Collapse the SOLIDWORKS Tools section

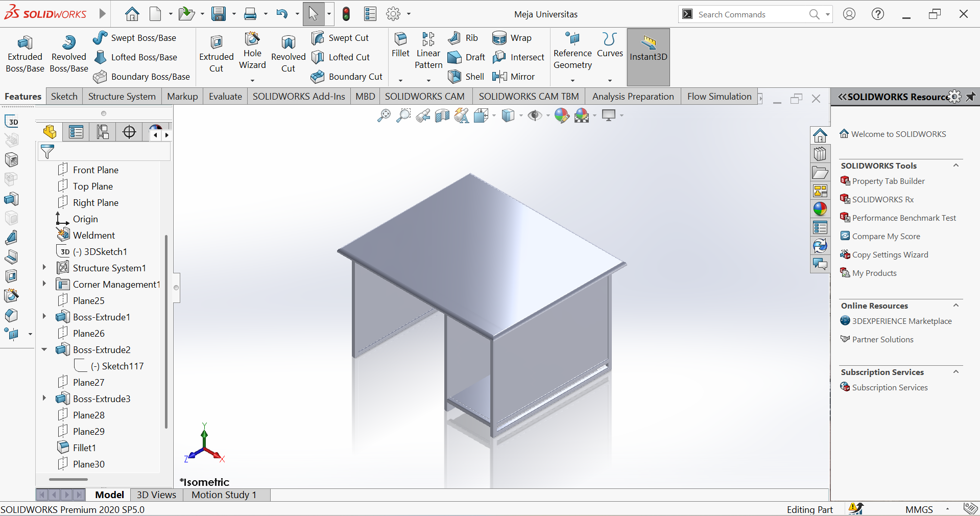pyautogui.click(x=956, y=166)
